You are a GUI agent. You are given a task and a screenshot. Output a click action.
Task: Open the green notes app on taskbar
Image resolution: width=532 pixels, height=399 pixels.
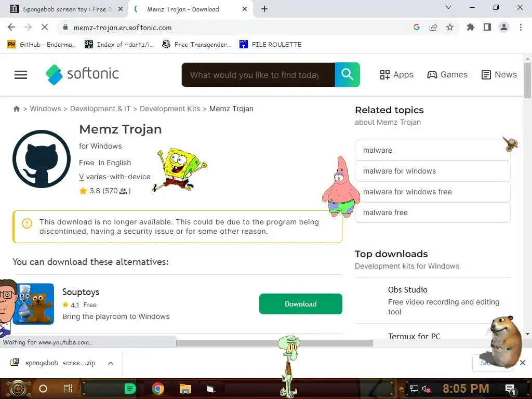[130, 389]
